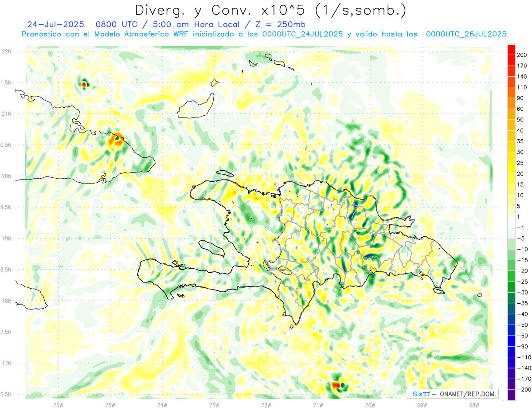Screen dimensions: 532x411
Task: Click the colorbar value '-200'
Action: [x=524, y=390]
